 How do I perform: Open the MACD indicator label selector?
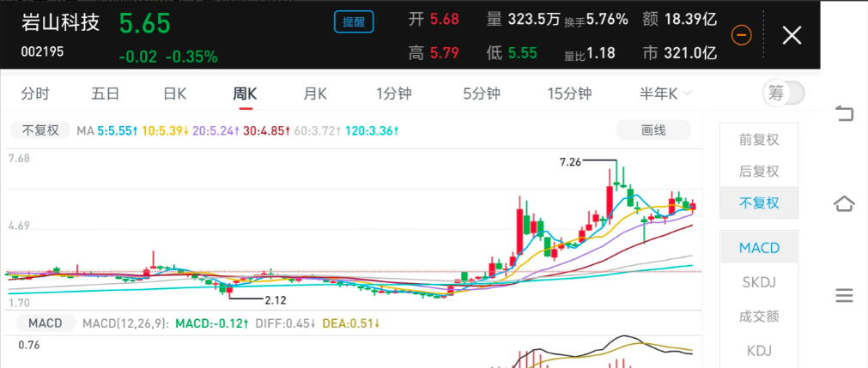pyautogui.click(x=46, y=323)
